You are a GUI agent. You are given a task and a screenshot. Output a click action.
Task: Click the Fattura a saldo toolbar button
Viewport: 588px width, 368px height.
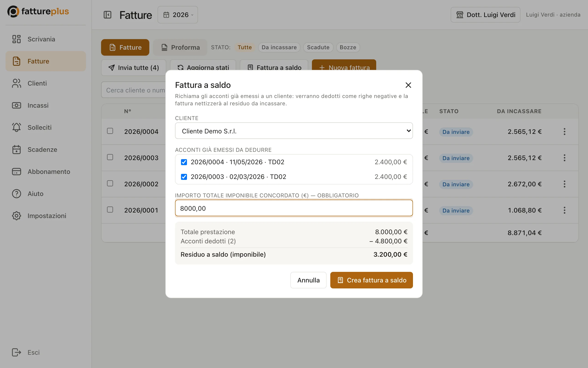pyautogui.click(x=274, y=65)
